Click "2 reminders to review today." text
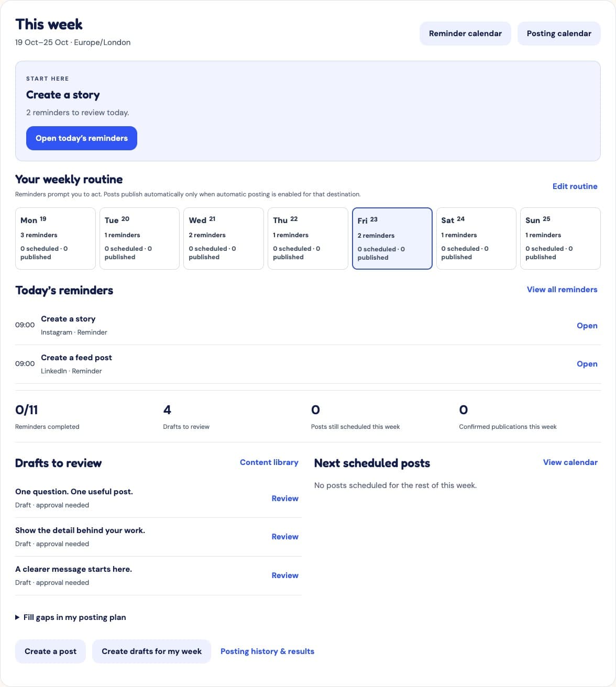 (x=78, y=113)
